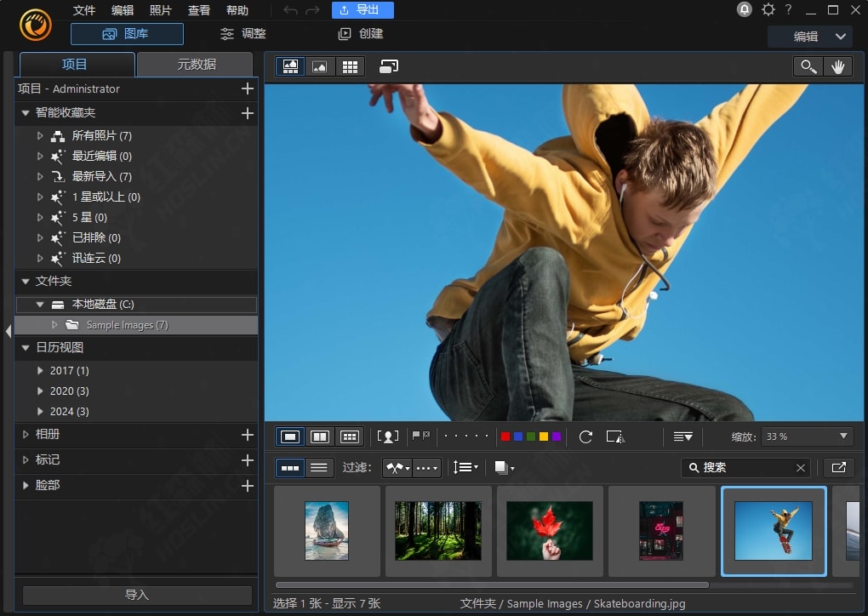This screenshot has width=868, height=616.
Task: Switch thumbnail browser to list view
Action: 319,467
